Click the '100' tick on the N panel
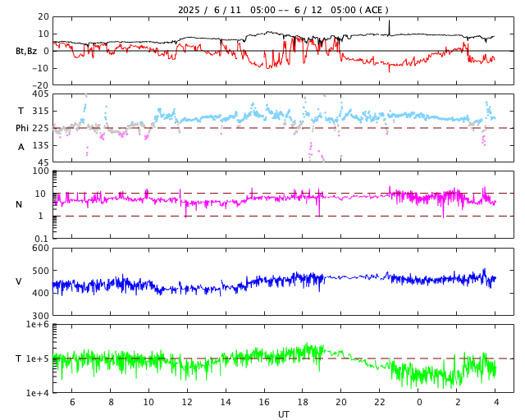The width and height of the screenshot is (525, 420). coord(40,171)
